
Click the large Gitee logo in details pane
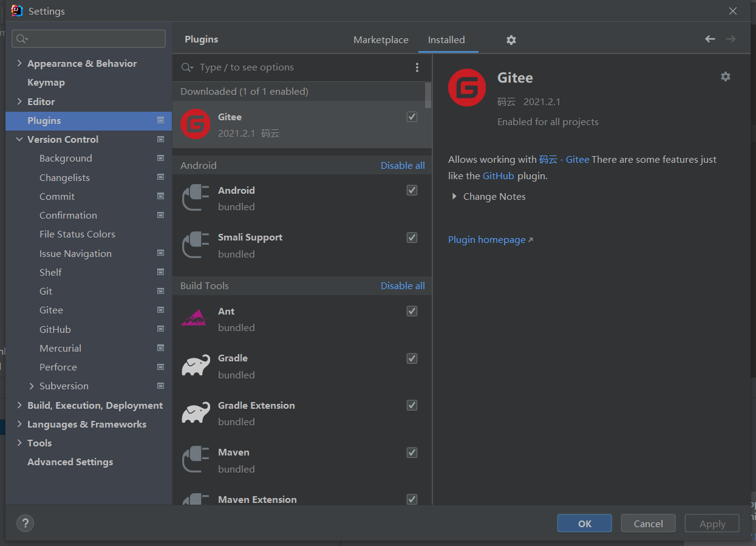467,87
